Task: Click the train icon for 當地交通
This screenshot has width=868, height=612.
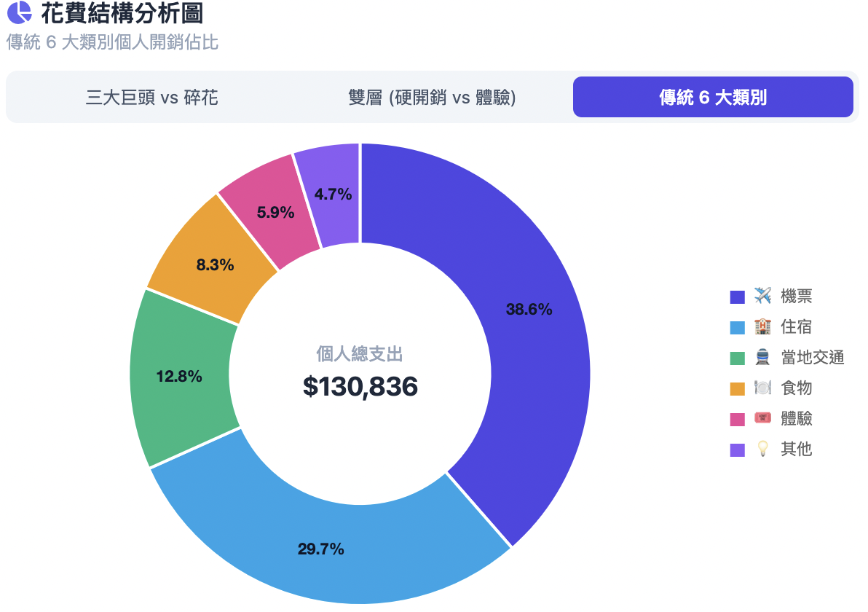Action: click(x=762, y=357)
